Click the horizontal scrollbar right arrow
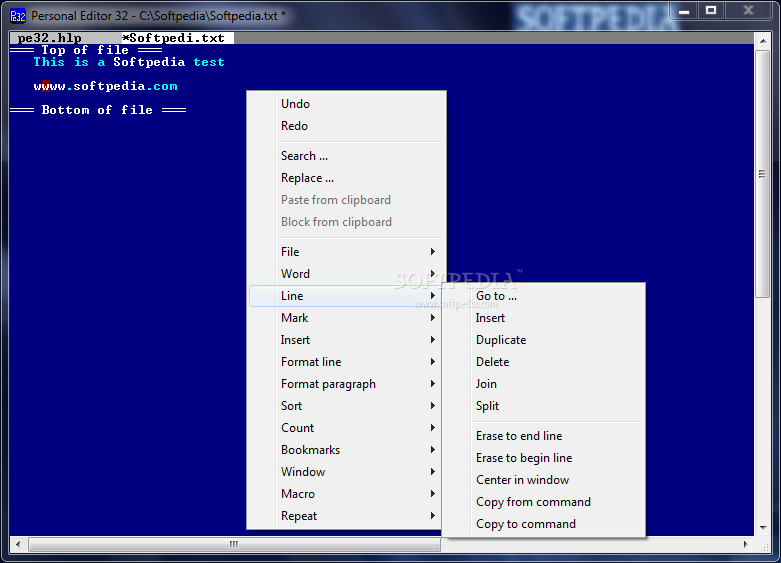 click(746, 544)
